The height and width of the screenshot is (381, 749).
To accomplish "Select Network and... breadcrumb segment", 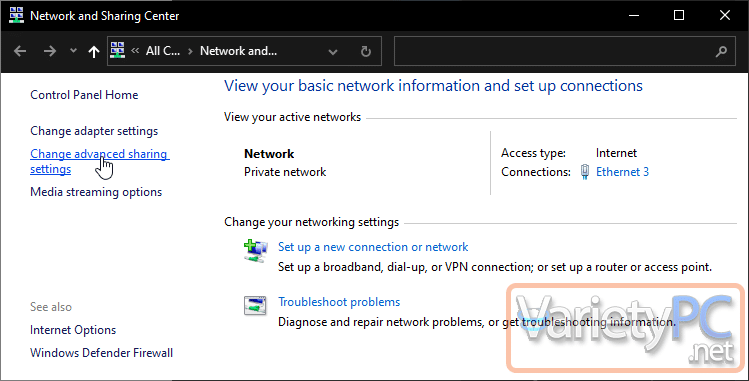I will point(238,51).
